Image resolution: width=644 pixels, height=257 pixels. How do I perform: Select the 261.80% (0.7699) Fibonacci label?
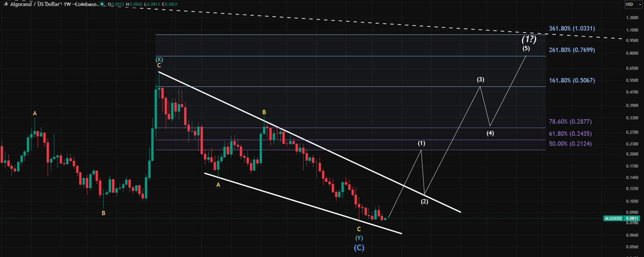(572, 50)
